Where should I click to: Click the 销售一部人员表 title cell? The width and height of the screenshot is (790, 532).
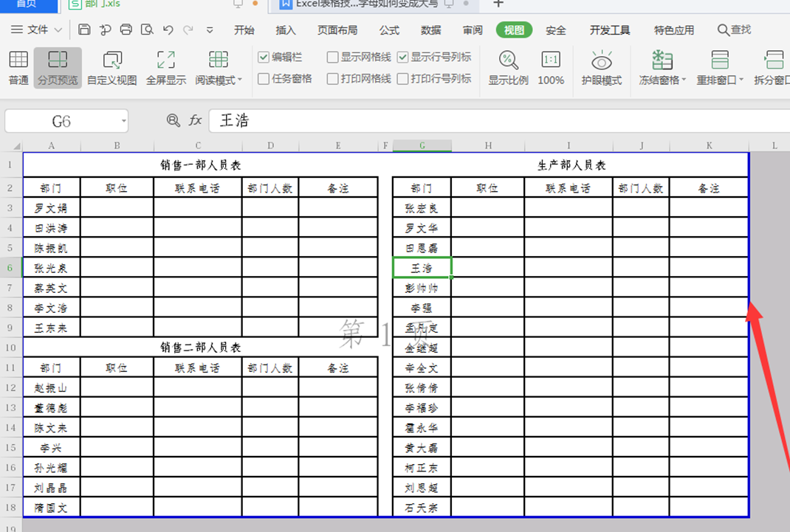tap(201, 165)
